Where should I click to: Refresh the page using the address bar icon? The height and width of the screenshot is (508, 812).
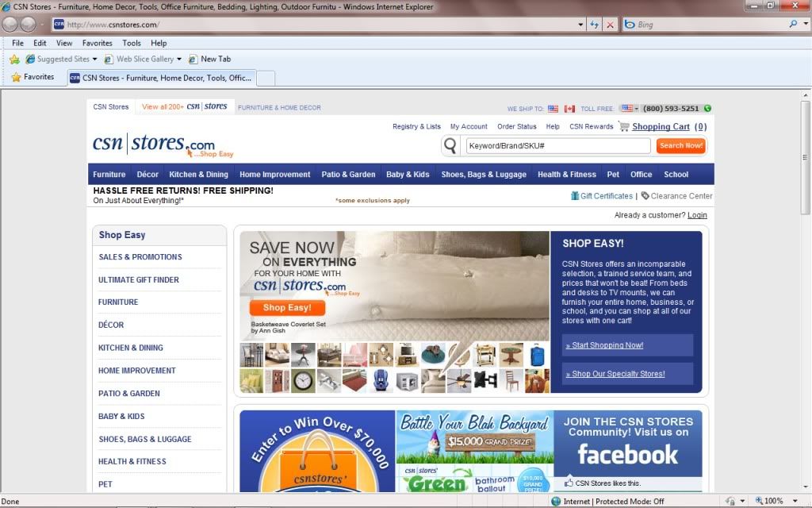594,25
